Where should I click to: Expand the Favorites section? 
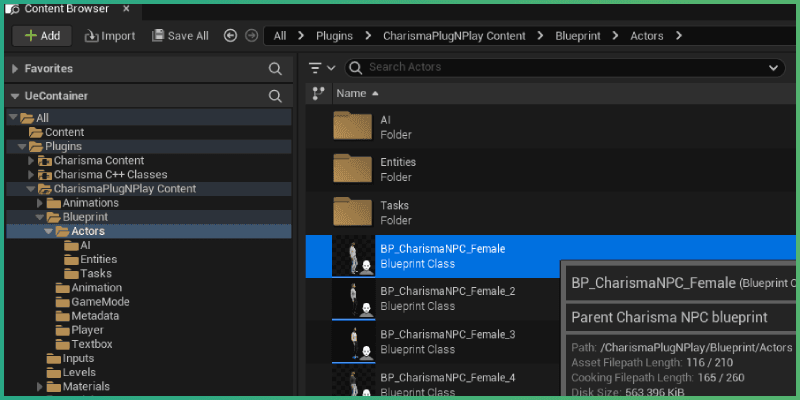pyautogui.click(x=14, y=68)
